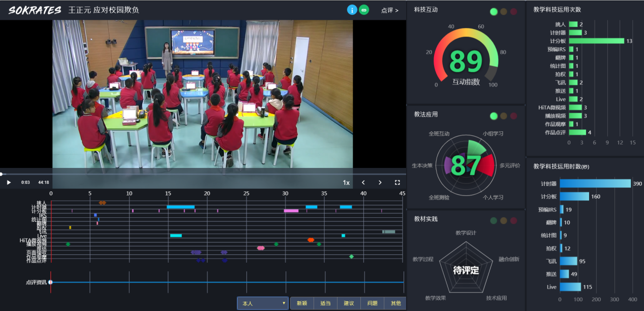Click the green link icon

[364, 10]
